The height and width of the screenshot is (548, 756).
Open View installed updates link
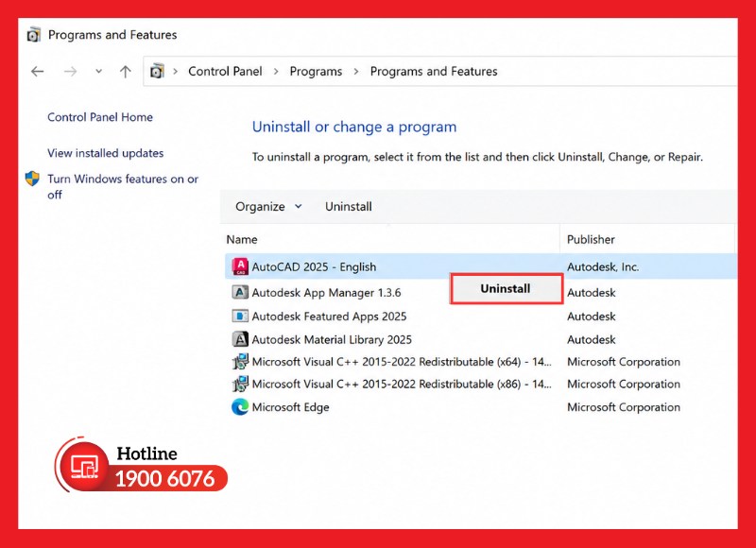point(105,153)
